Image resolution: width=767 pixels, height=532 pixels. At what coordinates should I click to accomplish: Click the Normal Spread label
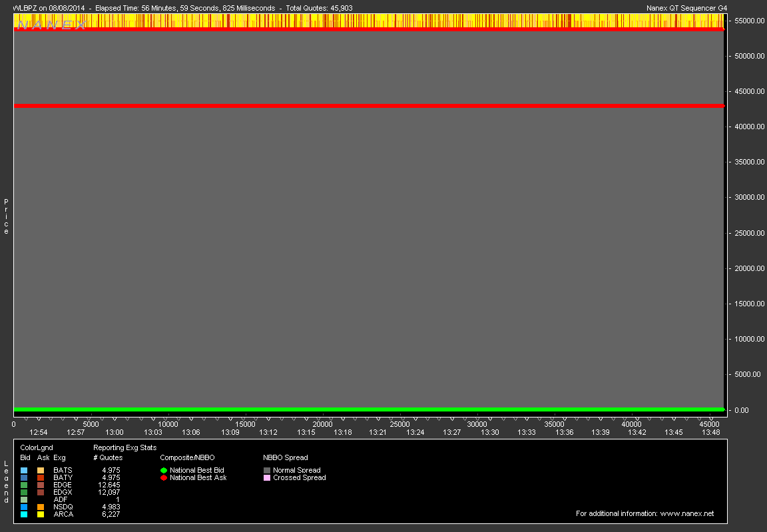tap(296, 470)
